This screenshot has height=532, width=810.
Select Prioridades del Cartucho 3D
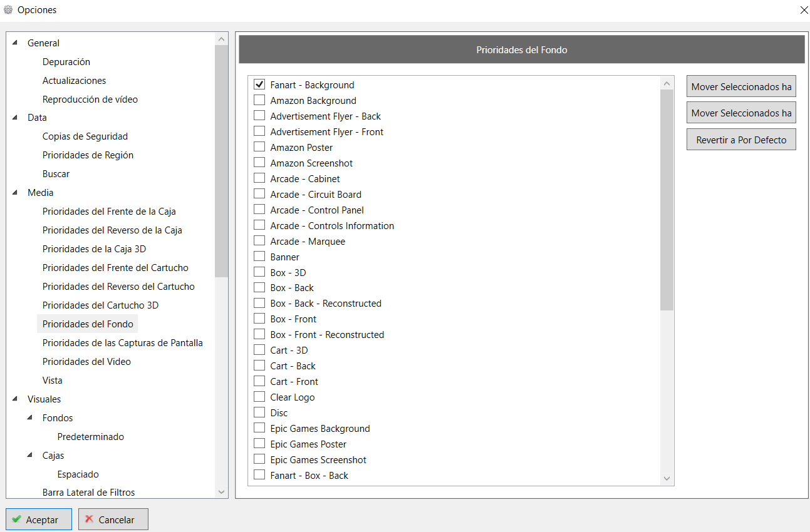[100, 305]
